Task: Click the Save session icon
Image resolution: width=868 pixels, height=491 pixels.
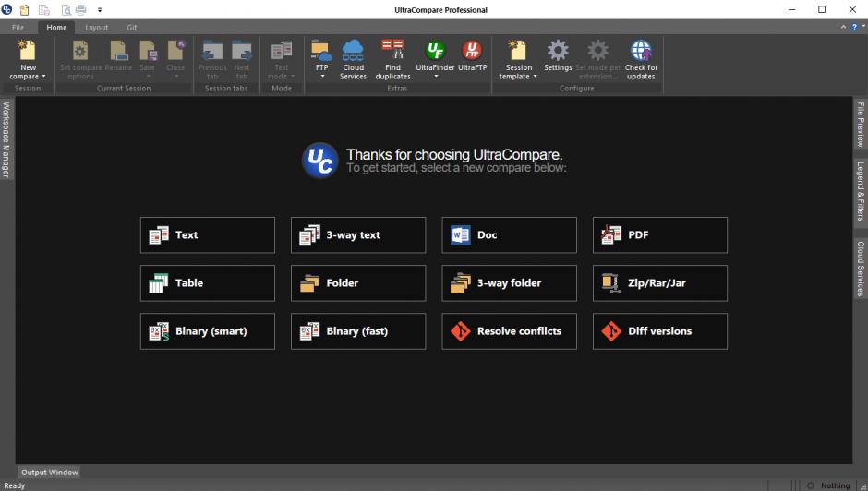Action: 148,51
